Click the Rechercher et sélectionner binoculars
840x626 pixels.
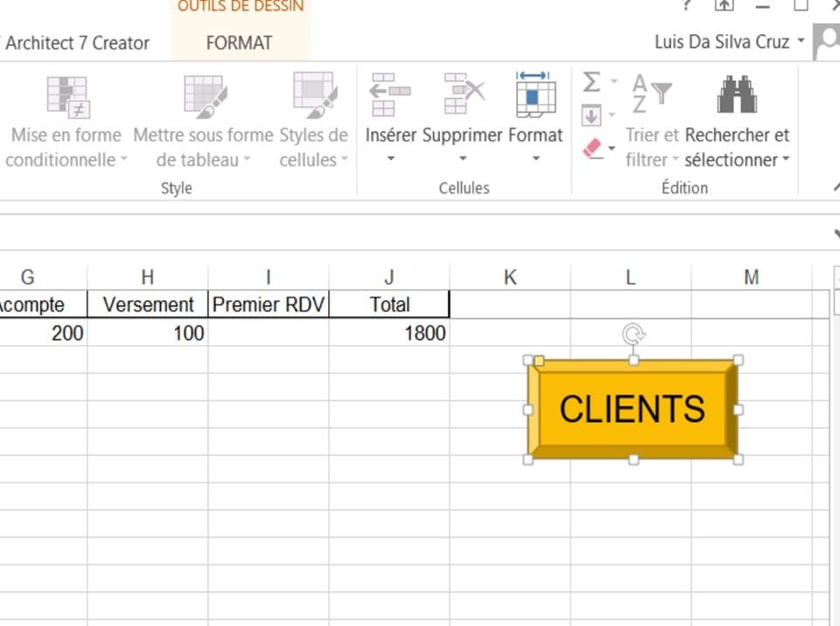coord(737,95)
